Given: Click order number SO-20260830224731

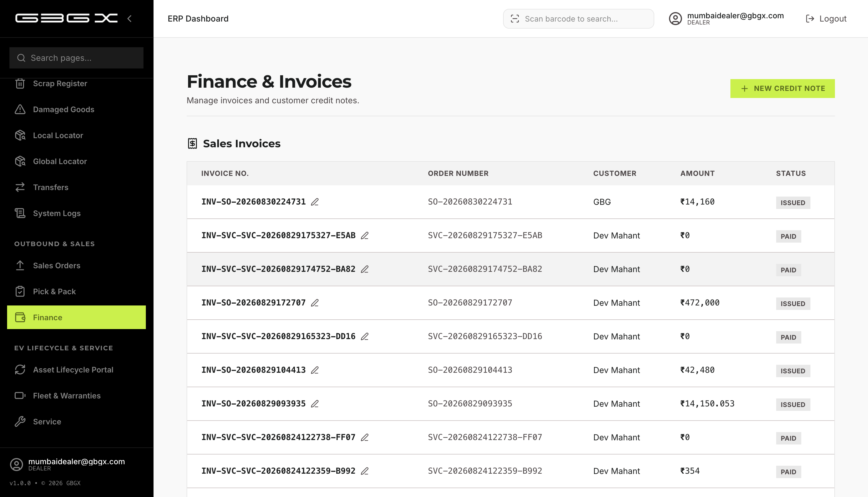Looking at the screenshot, I should click(470, 202).
